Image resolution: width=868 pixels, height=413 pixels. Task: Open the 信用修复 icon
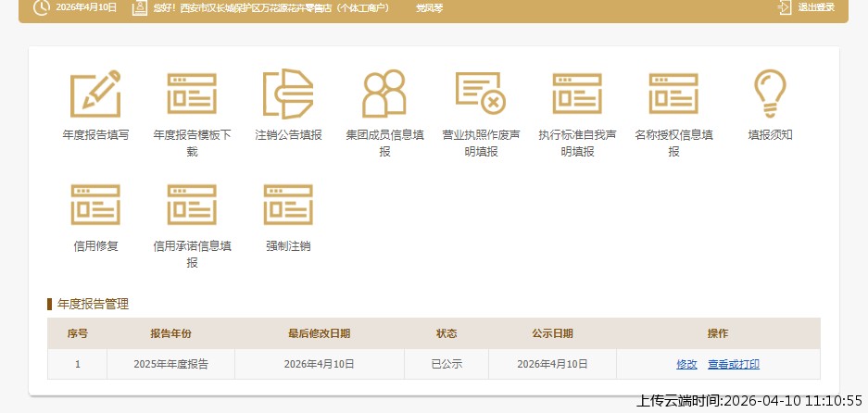(x=95, y=205)
